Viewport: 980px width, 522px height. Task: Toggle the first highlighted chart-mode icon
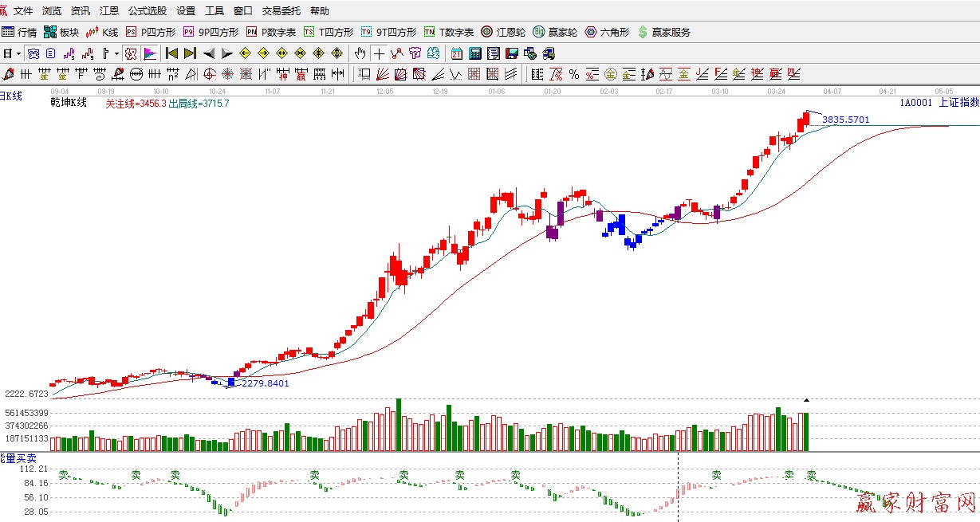coord(33,53)
